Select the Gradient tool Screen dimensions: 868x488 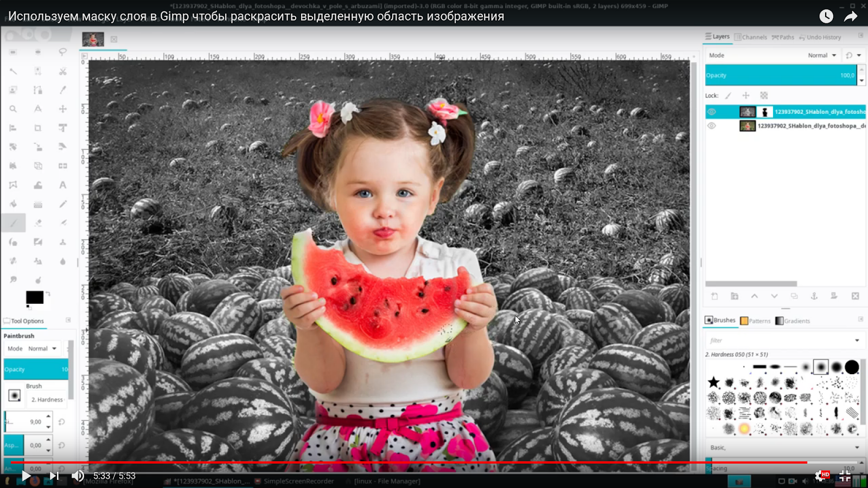tap(38, 204)
